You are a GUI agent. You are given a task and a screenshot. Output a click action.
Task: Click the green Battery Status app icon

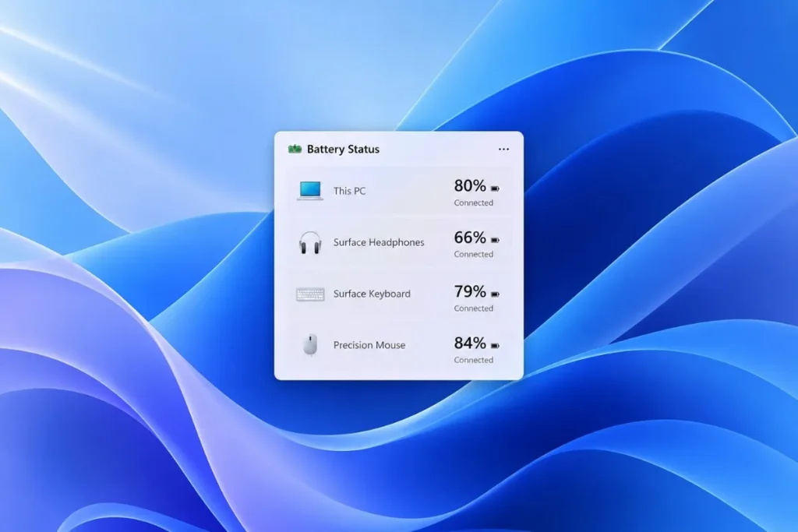(295, 149)
